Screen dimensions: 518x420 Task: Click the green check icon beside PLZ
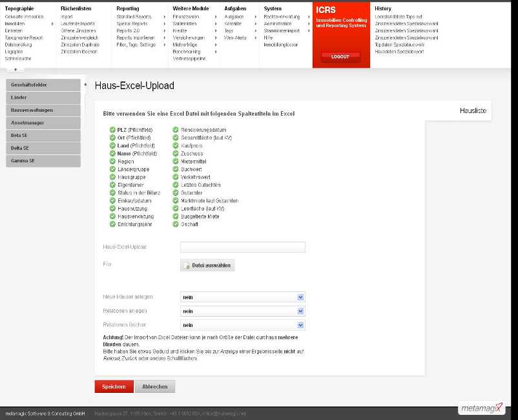(113, 130)
